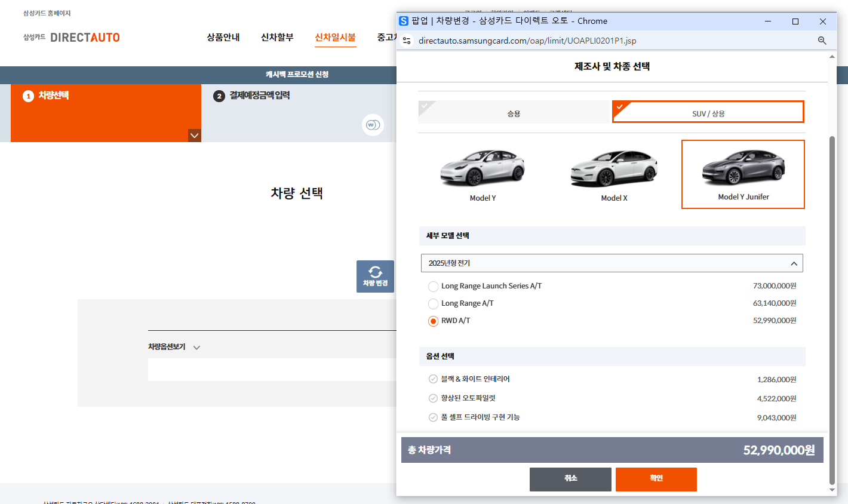Click the 차량변경 refresh icon button

coord(375,276)
